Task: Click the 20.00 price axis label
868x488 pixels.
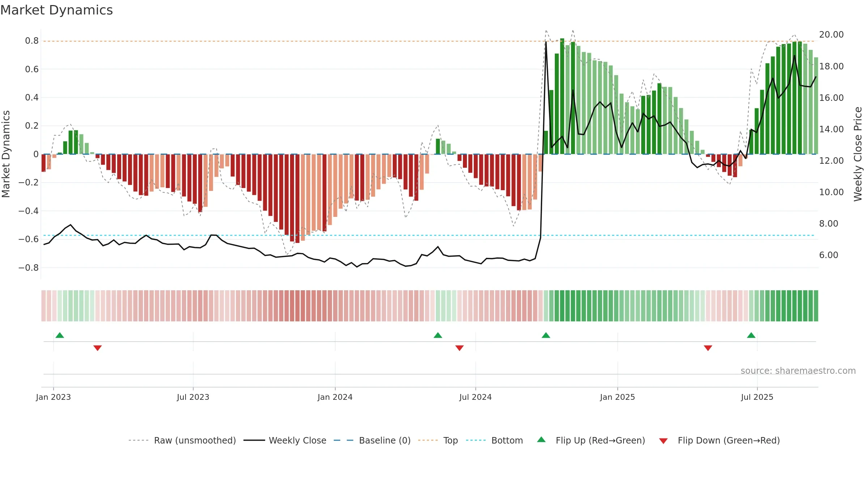Action: click(831, 35)
